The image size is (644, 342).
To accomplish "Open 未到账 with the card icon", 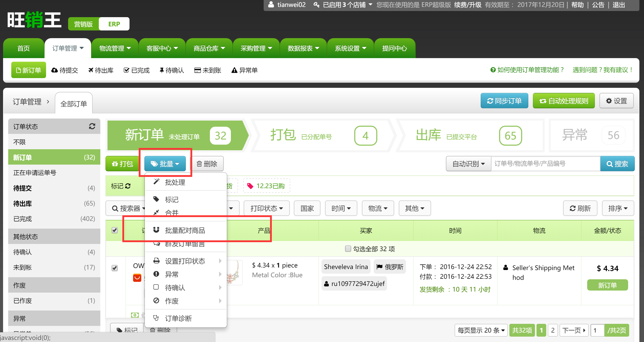I will pyautogui.click(x=208, y=70).
